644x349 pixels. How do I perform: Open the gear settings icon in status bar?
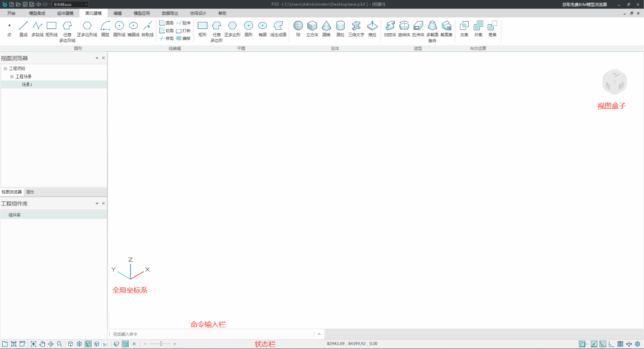coord(637,344)
